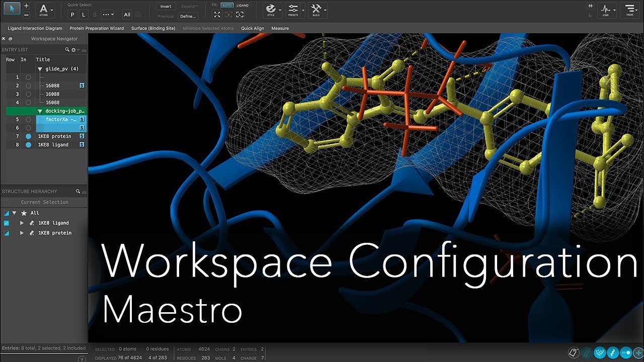Open the quick select more options dropdown
The width and height of the screenshot is (644, 362).
click(x=107, y=15)
